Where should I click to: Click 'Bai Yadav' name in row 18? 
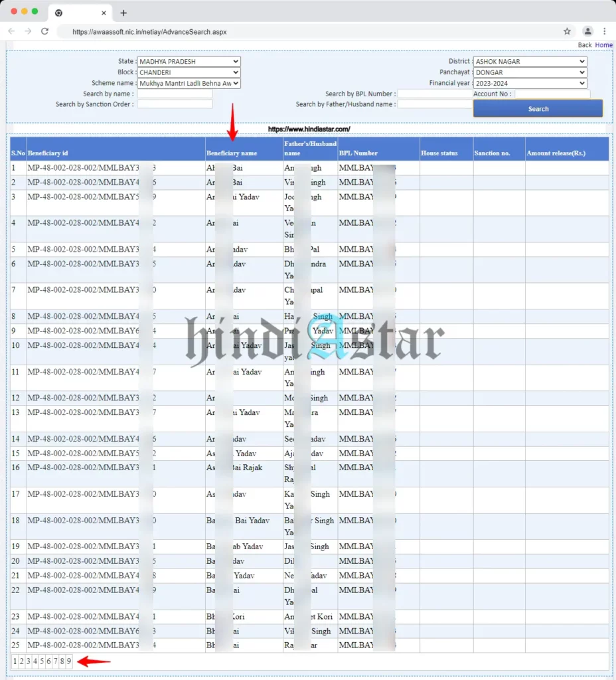[x=252, y=521]
